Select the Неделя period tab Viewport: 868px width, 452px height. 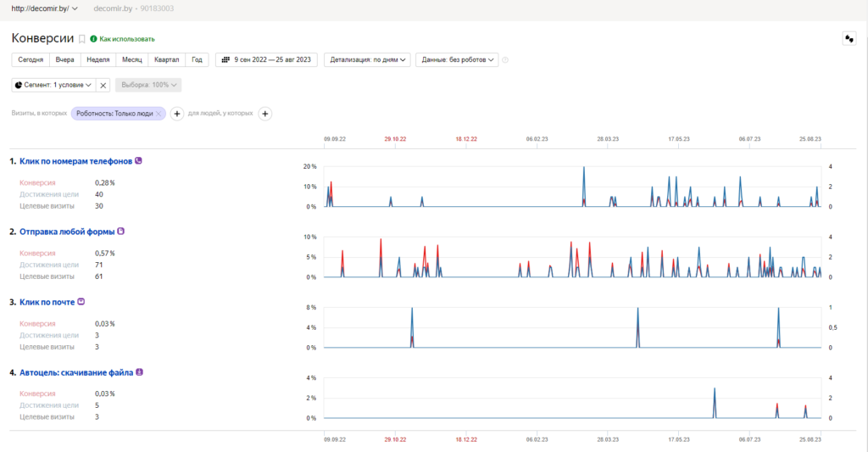[98, 60]
